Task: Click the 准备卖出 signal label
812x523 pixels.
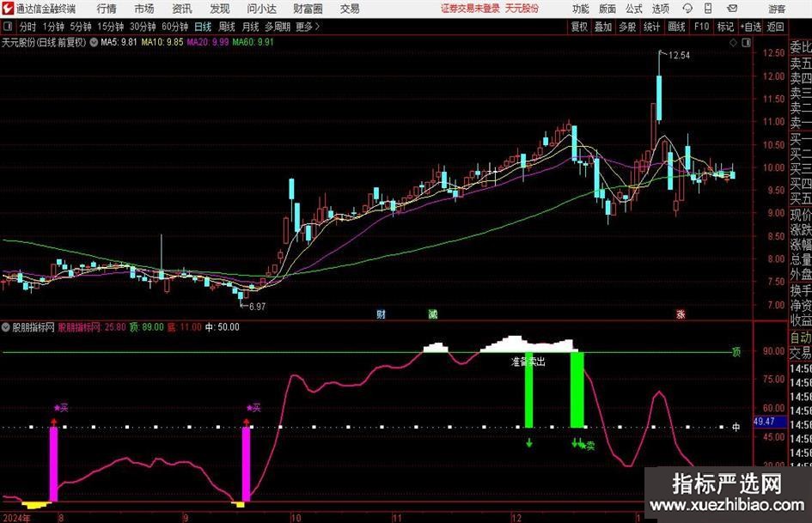Action: pyautogui.click(x=528, y=362)
